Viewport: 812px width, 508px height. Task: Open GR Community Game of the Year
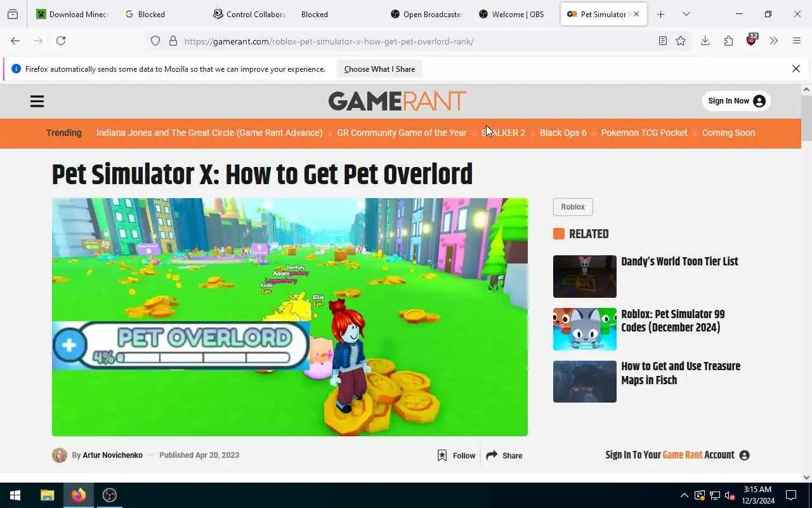402,133
